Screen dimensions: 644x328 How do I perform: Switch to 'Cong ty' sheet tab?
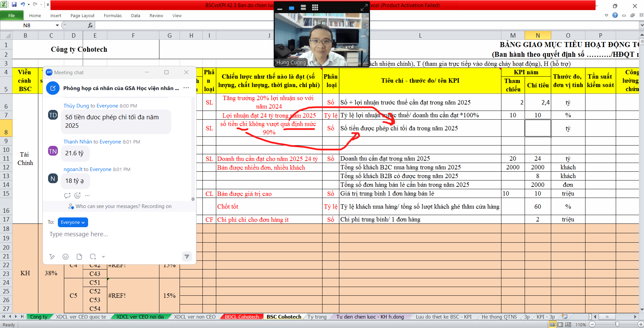pos(39,317)
